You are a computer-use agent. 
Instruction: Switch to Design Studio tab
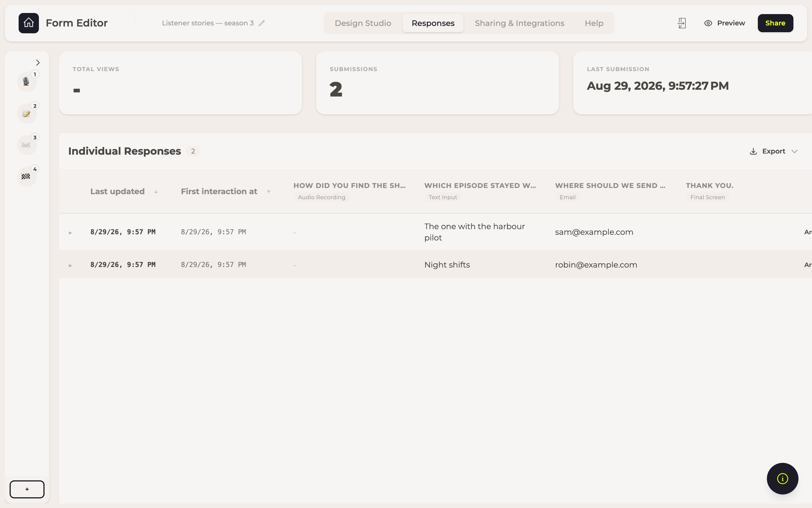(x=363, y=23)
